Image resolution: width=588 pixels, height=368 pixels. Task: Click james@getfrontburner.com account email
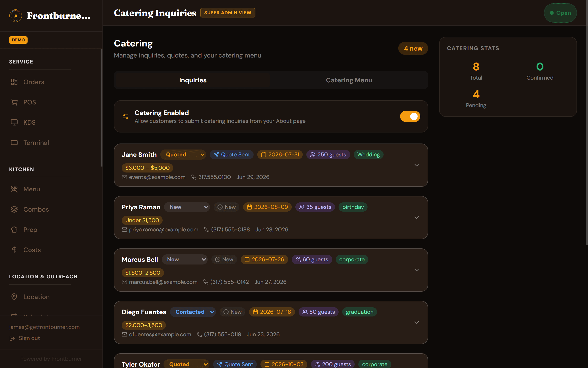pos(45,327)
